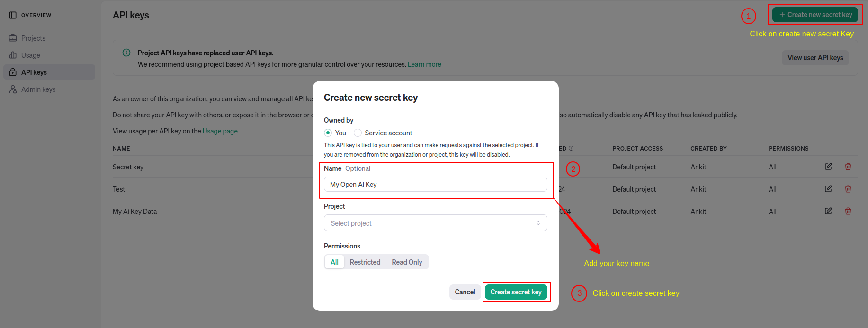Open the Select project dropdown
868x328 pixels.
point(435,223)
